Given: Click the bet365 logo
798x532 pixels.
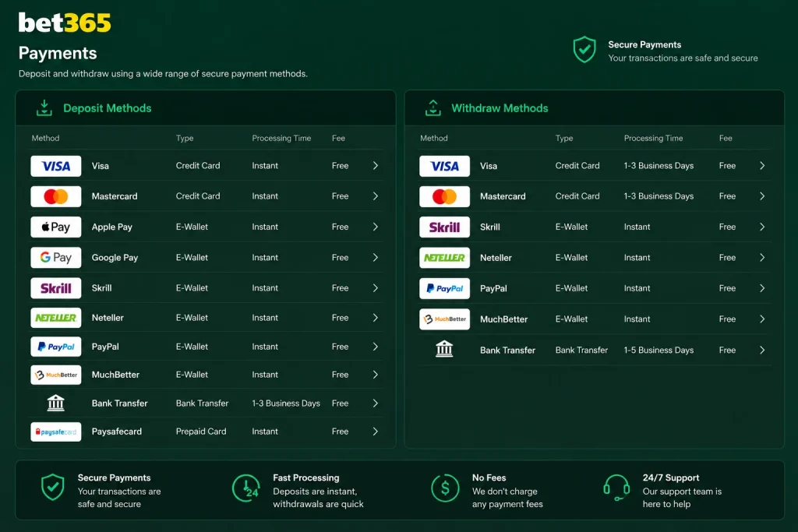Looking at the screenshot, I should [65, 23].
